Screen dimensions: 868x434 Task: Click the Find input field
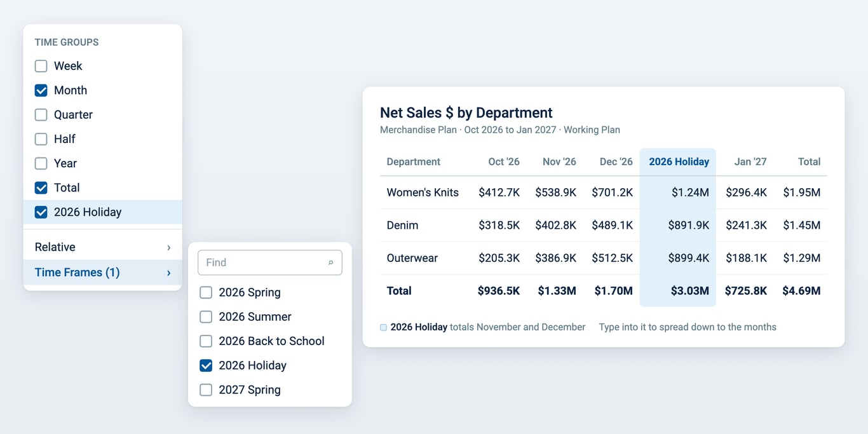tap(270, 262)
